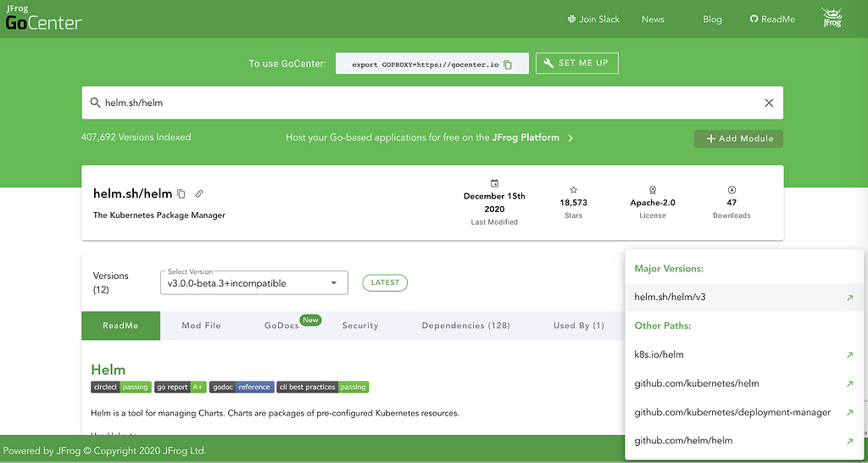Click the calendar Last Modified icon
868x463 pixels.
pos(494,183)
